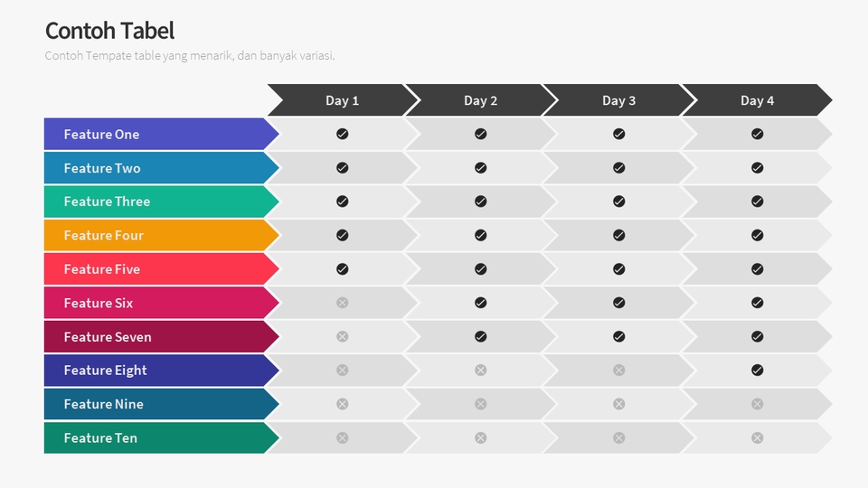The width and height of the screenshot is (868, 488).
Task: Click the X icon for Feature Six Day 1
Action: click(x=342, y=303)
